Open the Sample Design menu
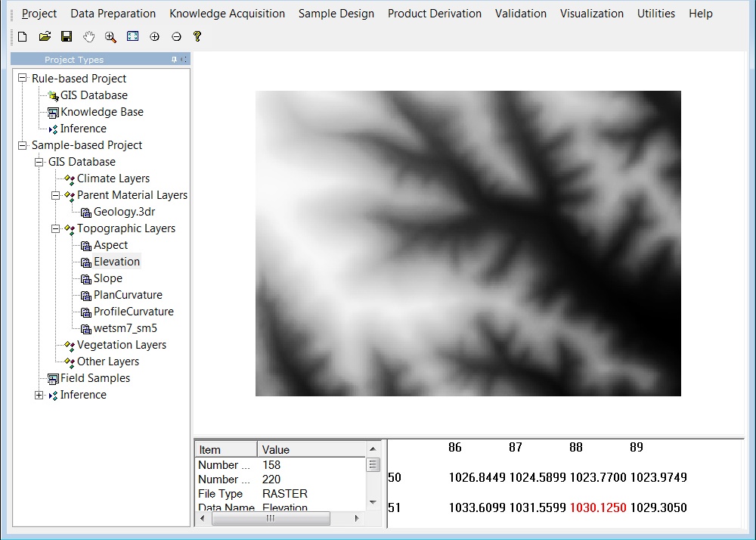This screenshot has height=540, width=756. [336, 14]
